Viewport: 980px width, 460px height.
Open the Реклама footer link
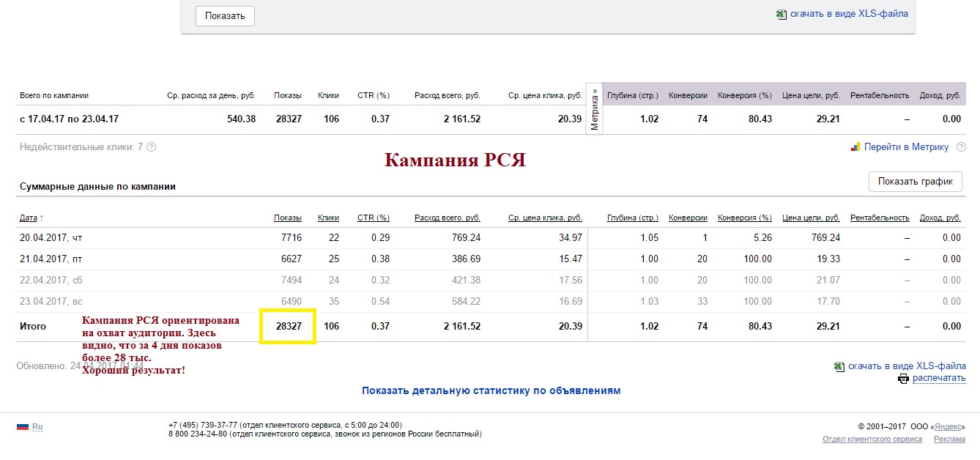[949, 439]
